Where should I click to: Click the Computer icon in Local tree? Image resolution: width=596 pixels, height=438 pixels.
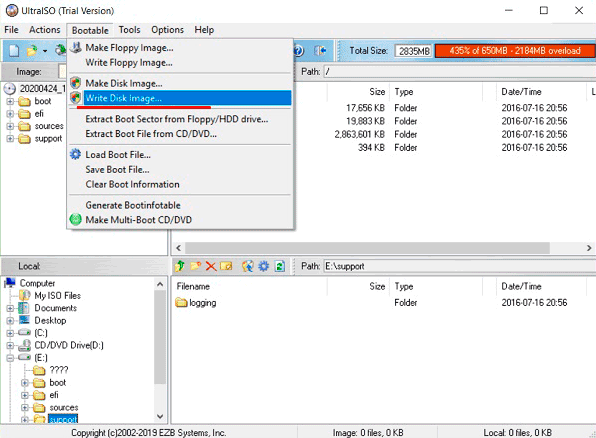(x=10, y=283)
